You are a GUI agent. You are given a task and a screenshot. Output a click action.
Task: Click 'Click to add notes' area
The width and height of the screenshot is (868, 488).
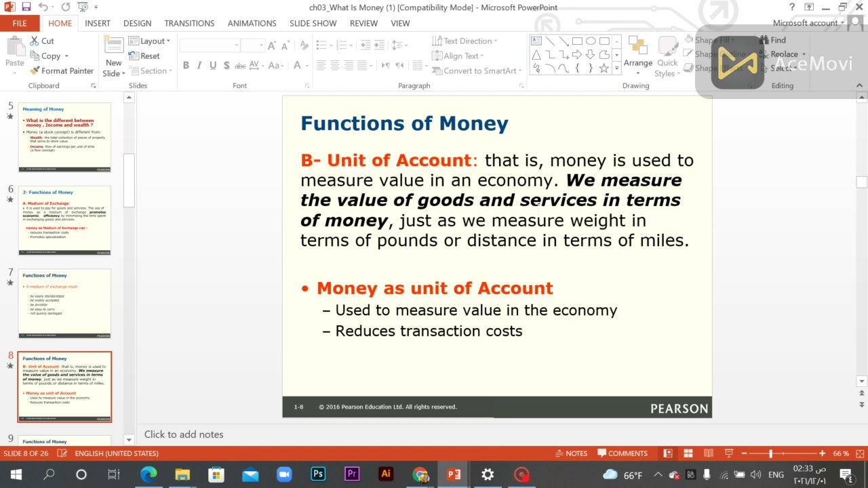[x=184, y=434]
